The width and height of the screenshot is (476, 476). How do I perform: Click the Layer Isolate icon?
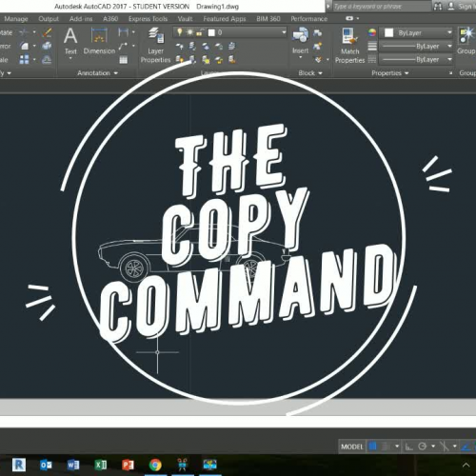pos(192,46)
